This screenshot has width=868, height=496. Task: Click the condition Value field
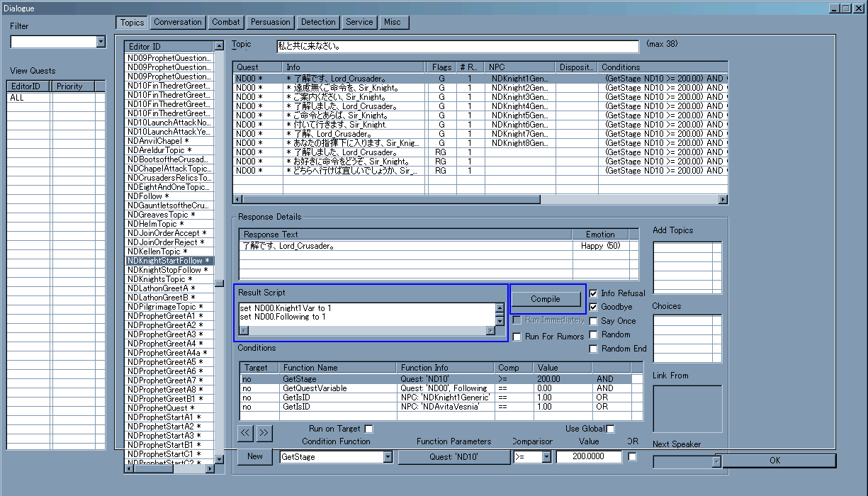click(589, 457)
